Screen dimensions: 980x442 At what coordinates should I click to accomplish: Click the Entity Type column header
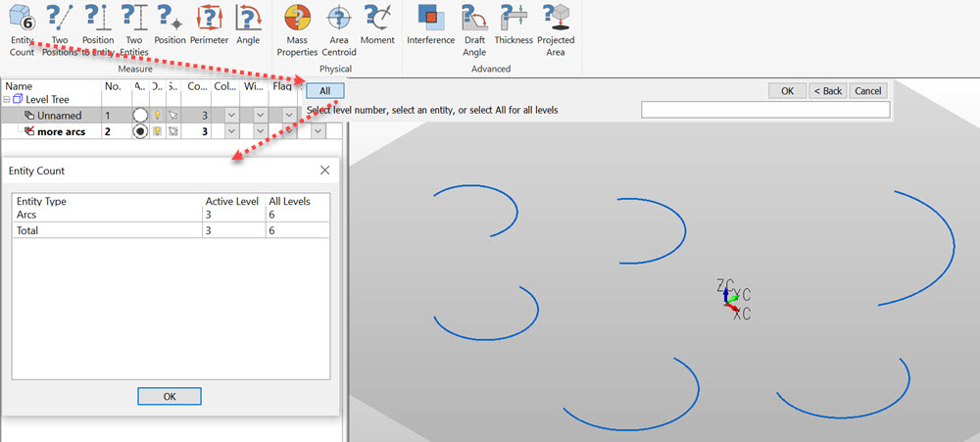pos(41,201)
